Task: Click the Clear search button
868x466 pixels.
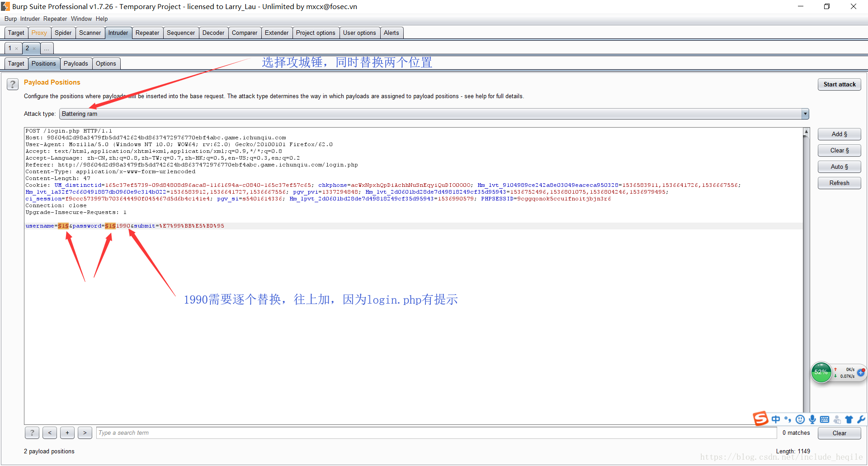Action: coord(840,433)
